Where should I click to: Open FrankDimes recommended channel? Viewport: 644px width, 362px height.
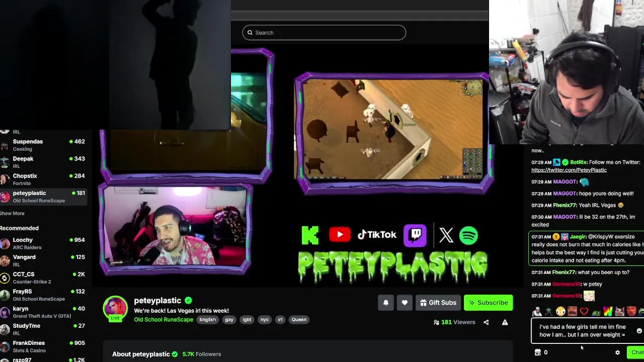pyautogui.click(x=44, y=346)
